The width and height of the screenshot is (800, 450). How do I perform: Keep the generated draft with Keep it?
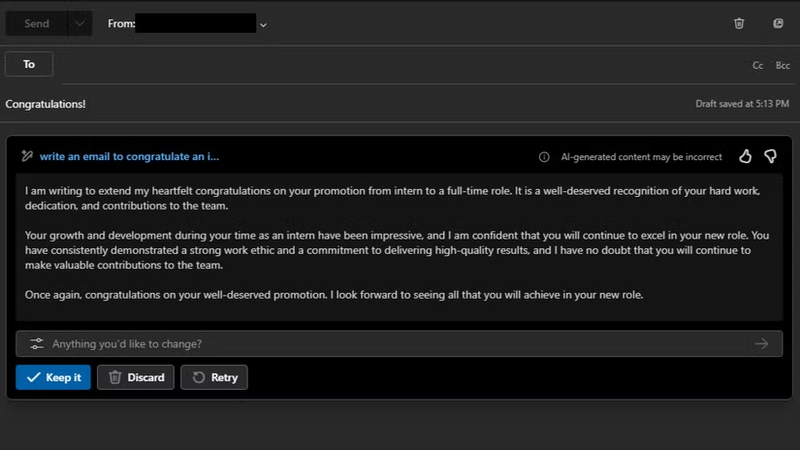coord(53,377)
